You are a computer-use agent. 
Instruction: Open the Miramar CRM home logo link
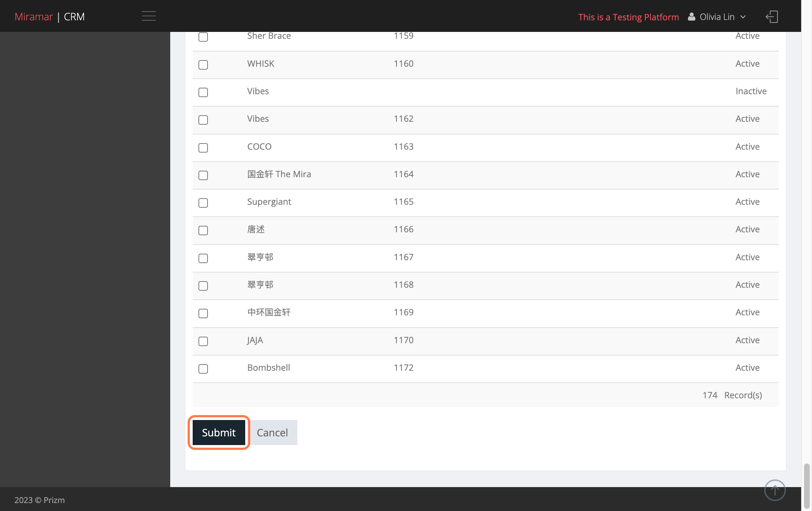click(x=50, y=17)
